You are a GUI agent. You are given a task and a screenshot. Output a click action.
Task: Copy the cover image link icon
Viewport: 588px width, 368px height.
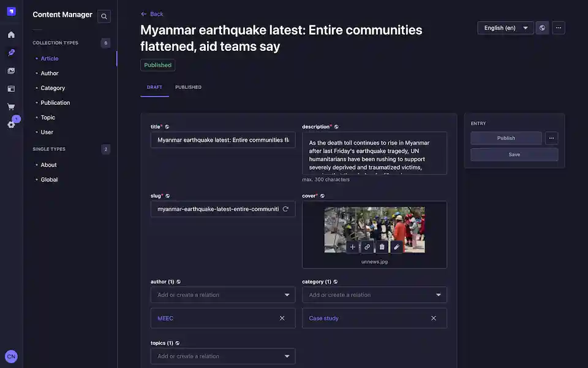tap(367, 247)
